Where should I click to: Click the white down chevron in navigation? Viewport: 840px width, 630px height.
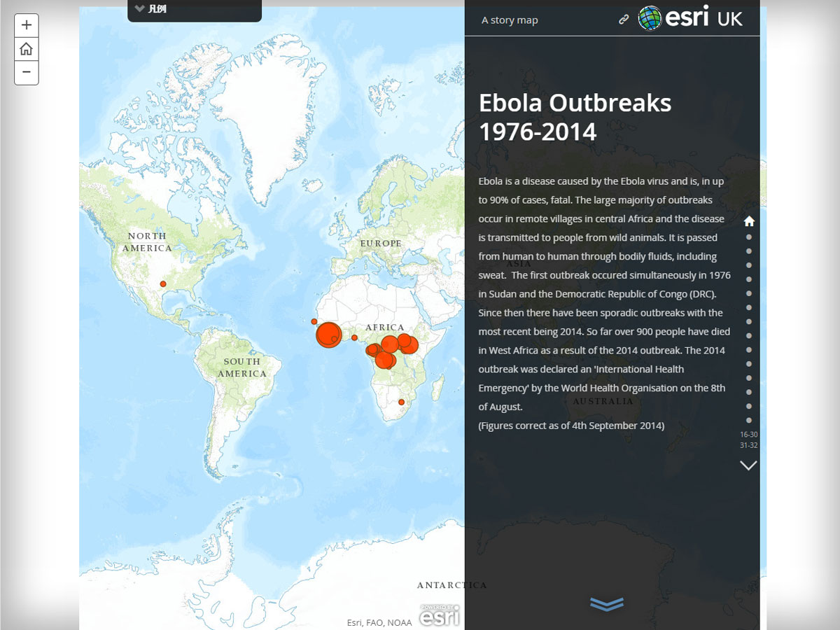[x=748, y=465]
